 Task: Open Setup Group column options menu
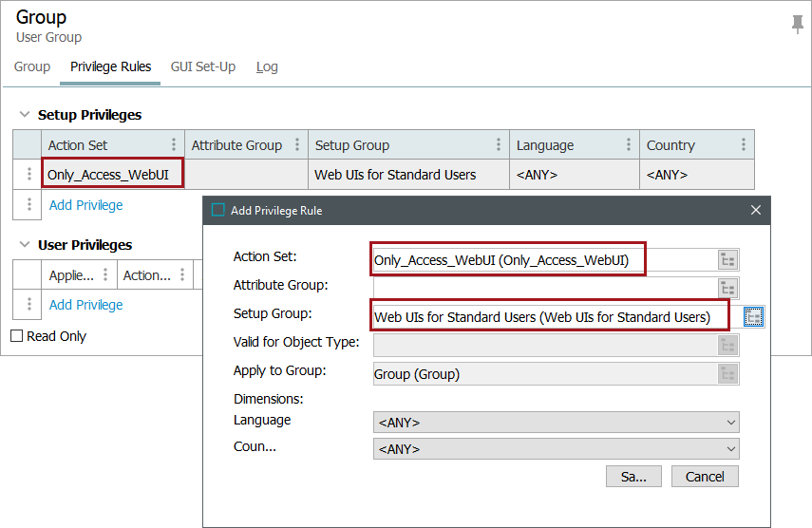pos(499,145)
